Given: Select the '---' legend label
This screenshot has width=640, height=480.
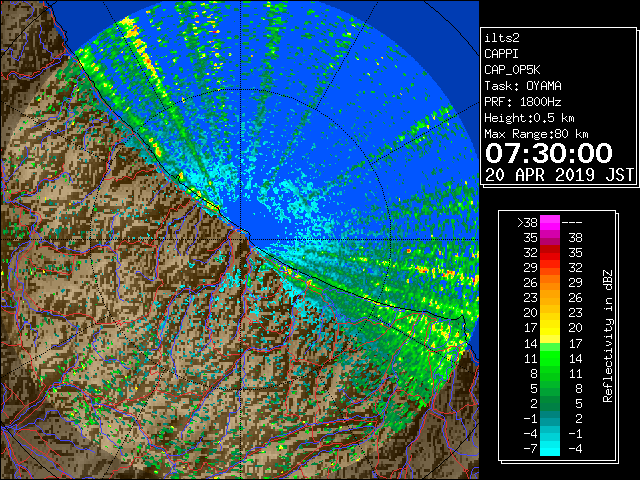Looking at the screenshot, I should (x=572, y=223).
